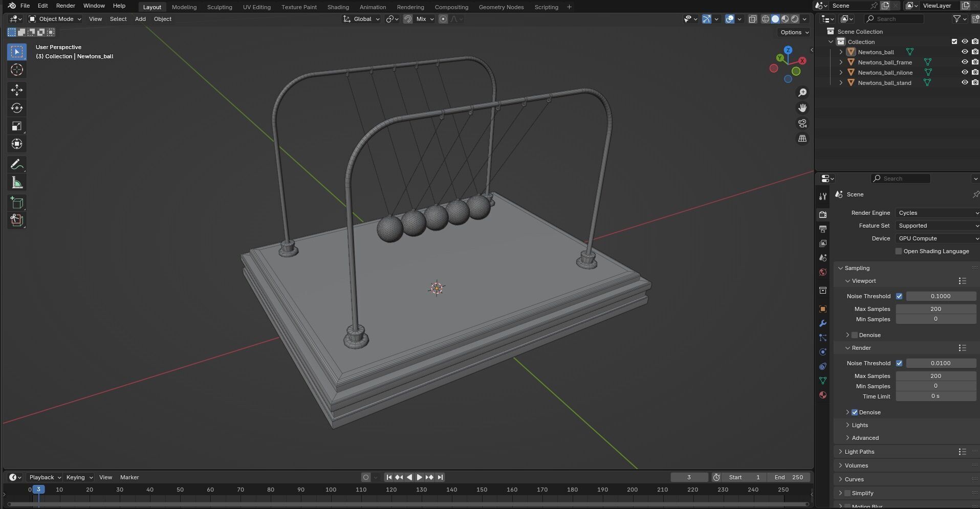The width and height of the screenshot is (980, 509).
Task: Hide Newtons_ball_nilone via eye icon
Action: pyautogui.click(x=965, y=72)
